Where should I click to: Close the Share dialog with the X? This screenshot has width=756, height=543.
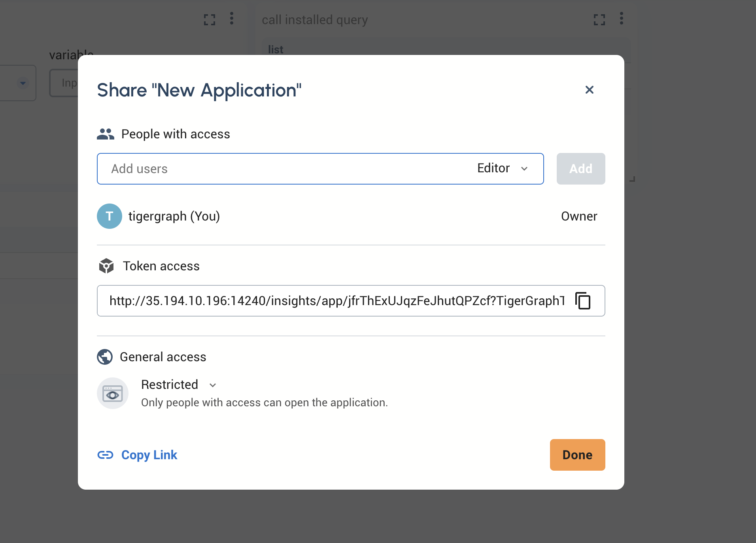tap(589, 90)
